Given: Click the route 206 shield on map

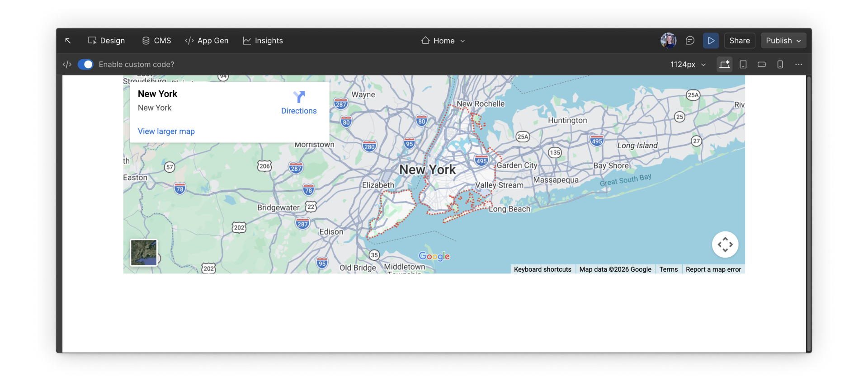Looking at the screenshot, I should [x=264, y=166].
